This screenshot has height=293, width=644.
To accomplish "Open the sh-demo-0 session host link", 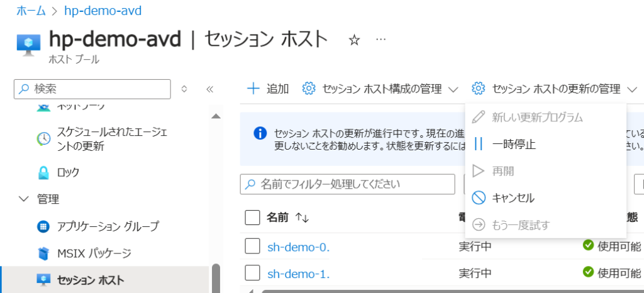I will pyautogui.click(x=298, y=246).
